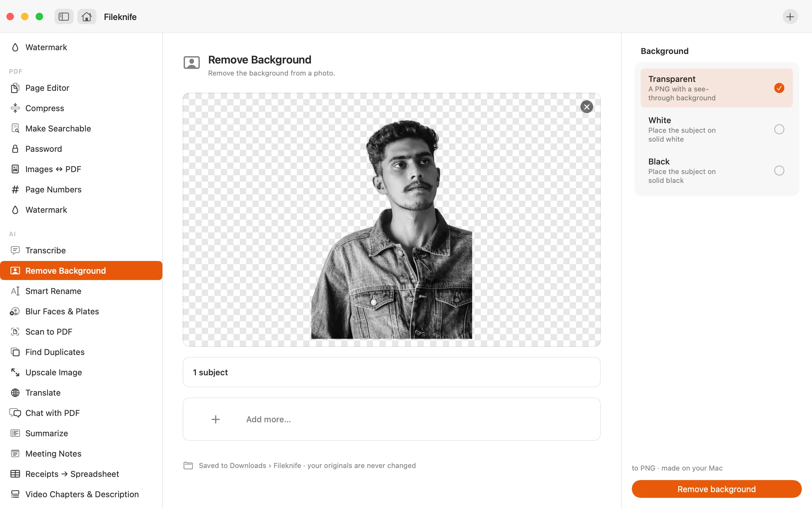Click the Video Chapters & Description icon
This screenshot has width=812, height=508.
[x=15, y=494]
